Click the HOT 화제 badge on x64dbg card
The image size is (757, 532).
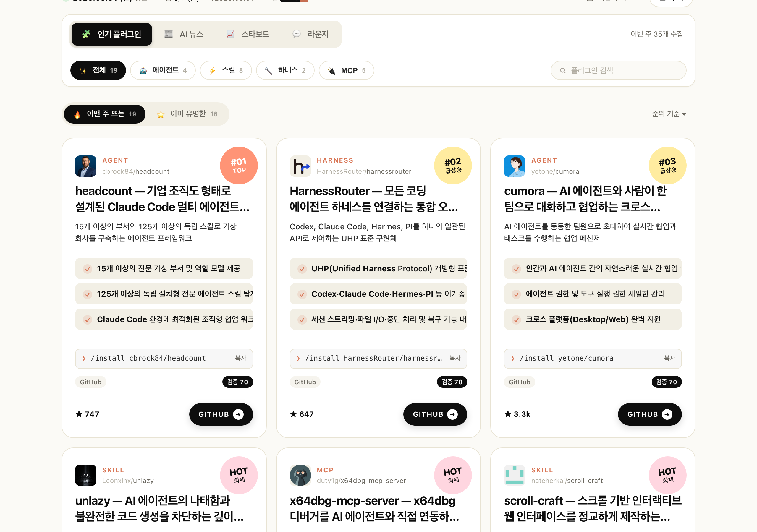[x=453, y=475]
